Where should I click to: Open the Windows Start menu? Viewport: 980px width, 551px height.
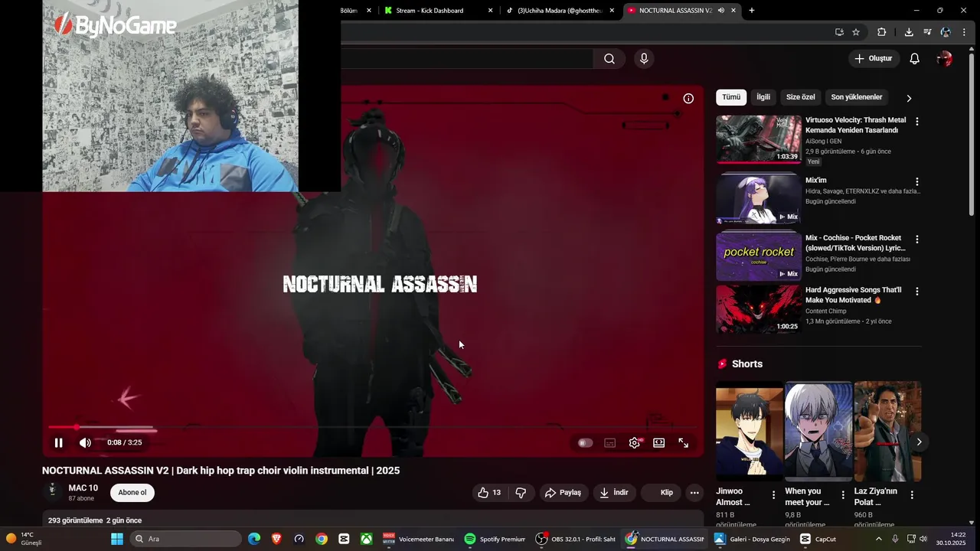[x=117, y=539]
